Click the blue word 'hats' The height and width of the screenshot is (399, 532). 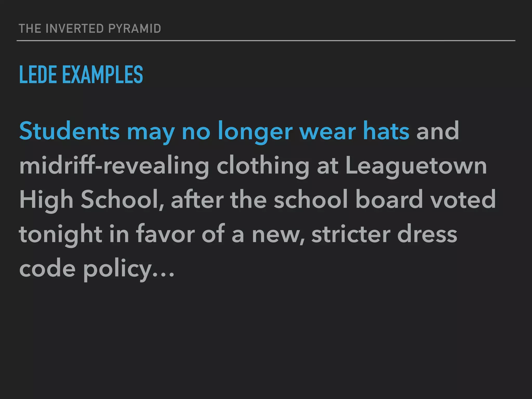click(386, 131)
